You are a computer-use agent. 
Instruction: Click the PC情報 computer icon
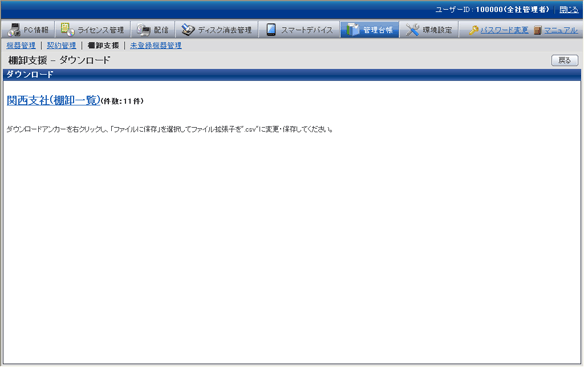tap(14, 30)
